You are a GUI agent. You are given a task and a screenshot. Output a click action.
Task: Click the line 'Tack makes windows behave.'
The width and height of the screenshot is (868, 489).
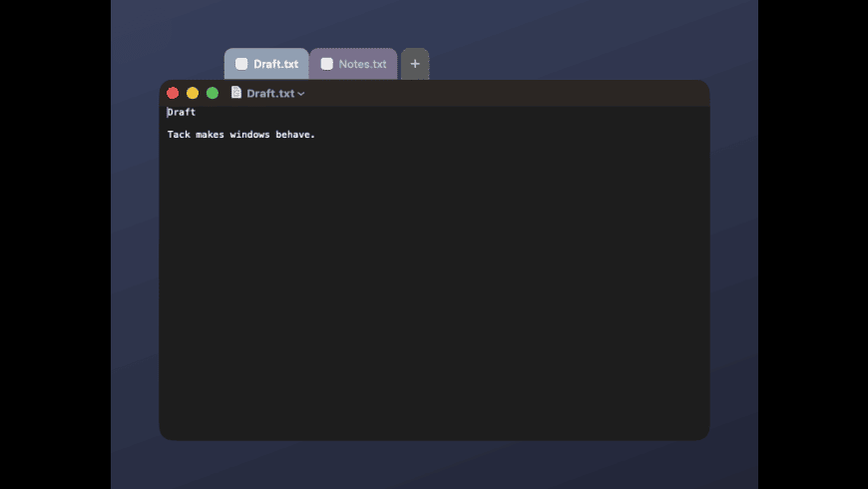240,135
